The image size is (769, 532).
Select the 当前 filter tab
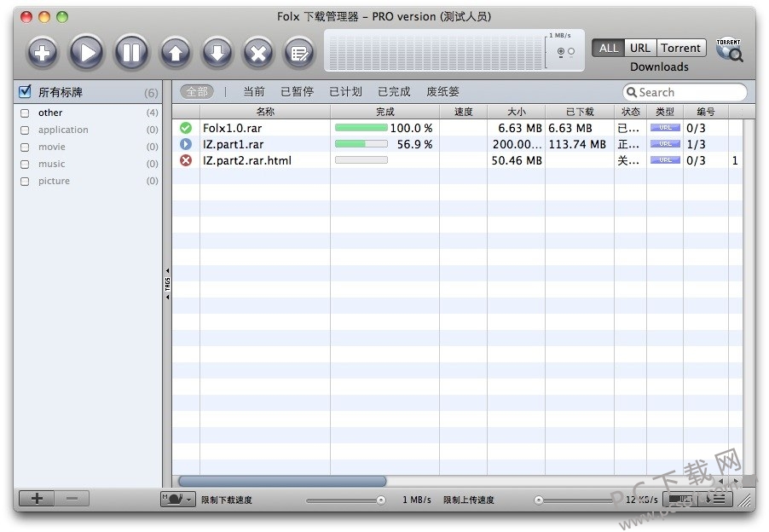pyautogui.click(x=254, y=92)
